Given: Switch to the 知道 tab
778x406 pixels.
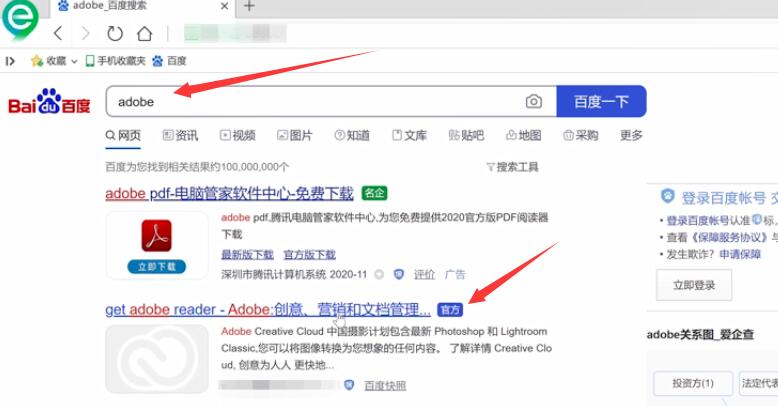Looking at the screenshot, I should 352,135.
